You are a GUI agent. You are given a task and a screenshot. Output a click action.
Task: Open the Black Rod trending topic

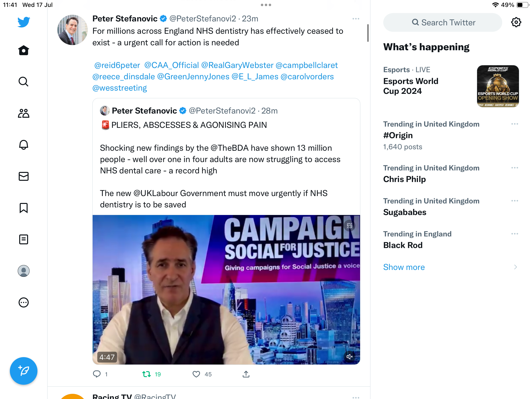(403, 245)
